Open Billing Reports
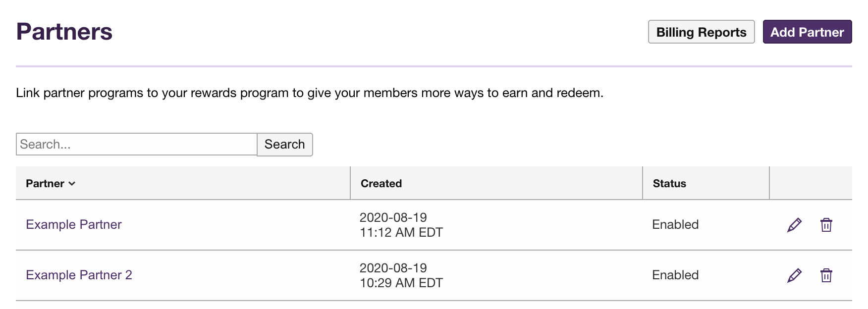This screenshot has width=868, height=309. click(x=701, y=32)
